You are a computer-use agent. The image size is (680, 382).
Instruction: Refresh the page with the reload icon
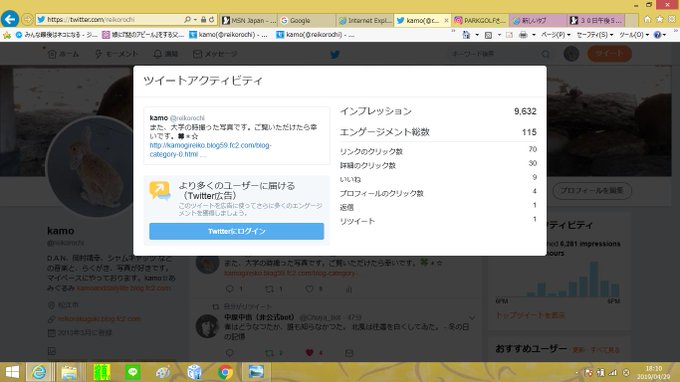[x=212, y=20]
